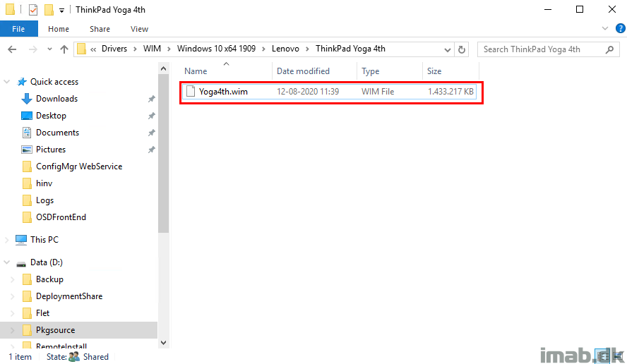Open Documents in the navigation pane
The height and width of the screenshot is (364, 627).
pyautogui.click(x=57, y=132)
